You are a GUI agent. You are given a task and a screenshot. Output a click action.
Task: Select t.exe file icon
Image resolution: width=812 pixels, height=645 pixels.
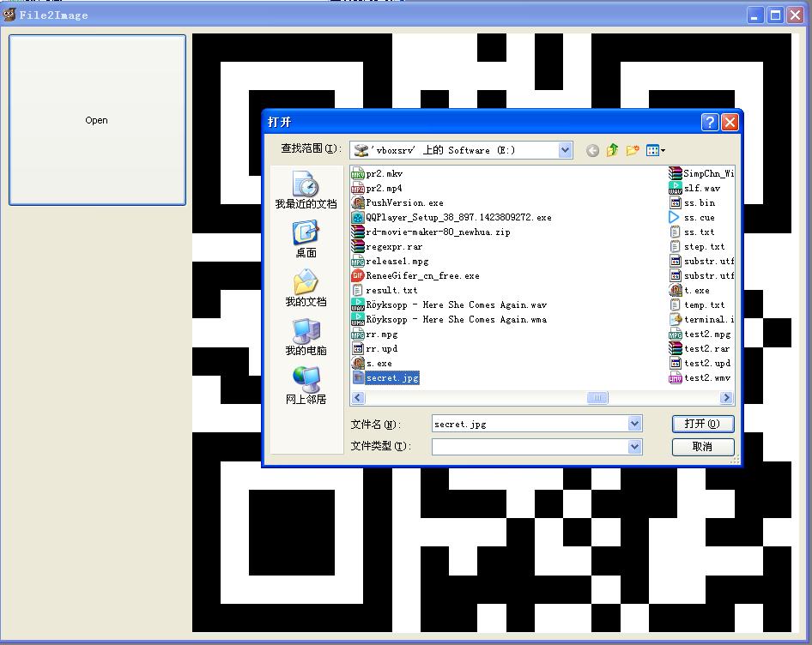tap(676, 291)
